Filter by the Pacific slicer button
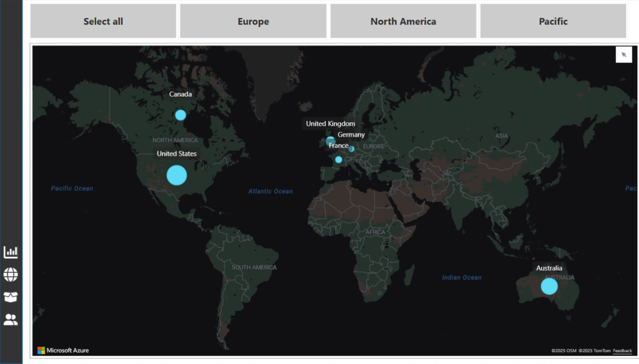 (553, 21)
